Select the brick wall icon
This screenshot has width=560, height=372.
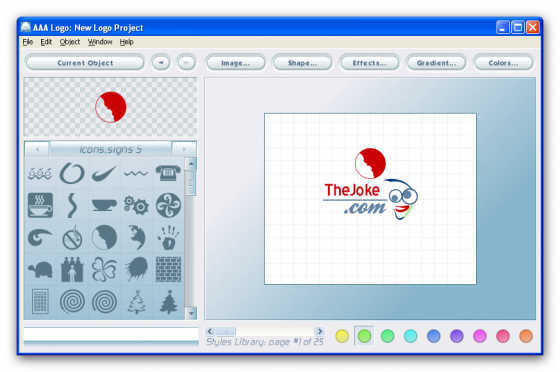coord(168,270)
